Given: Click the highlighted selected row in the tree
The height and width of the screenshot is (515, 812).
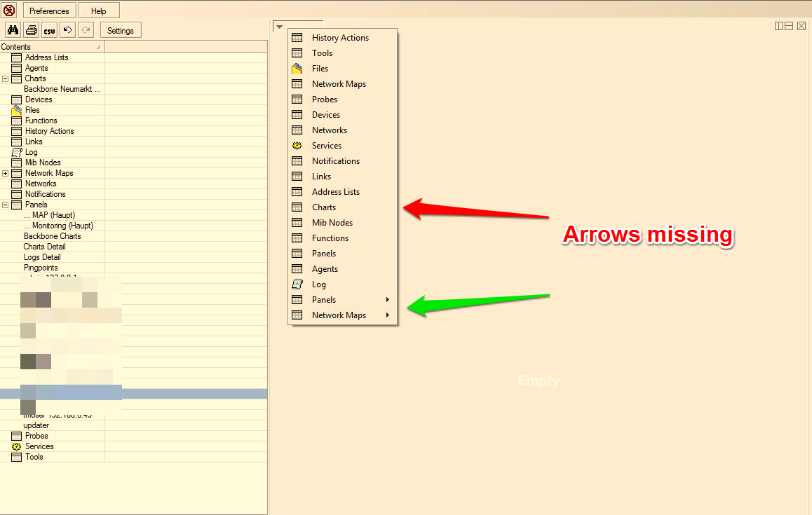Looking at the screenshot, I should [x=134, y=394].
